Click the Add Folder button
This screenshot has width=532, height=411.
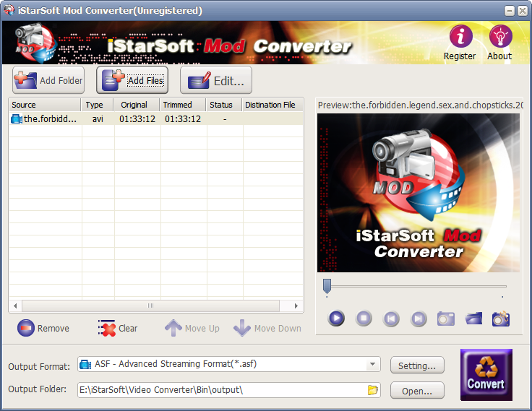48,80
